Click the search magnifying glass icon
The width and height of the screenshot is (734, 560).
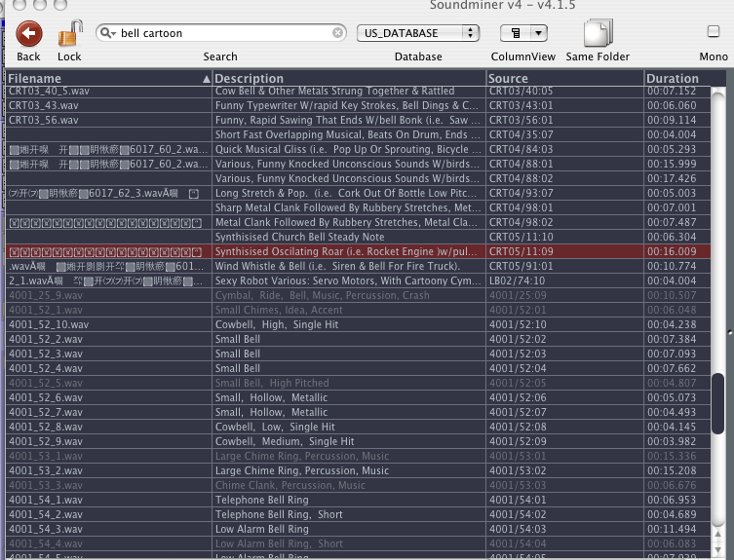click(x=108, y=33)
